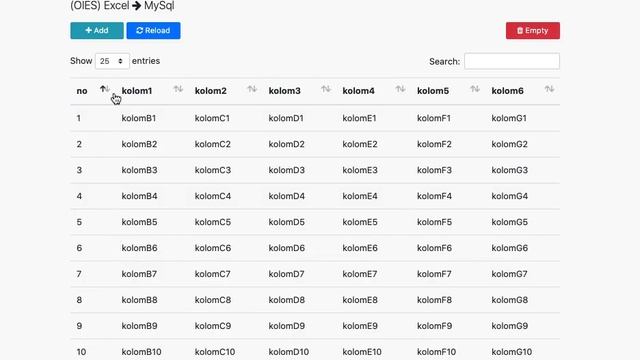
Task: Click row number 8 cell
Action: [x=79, y=300]
